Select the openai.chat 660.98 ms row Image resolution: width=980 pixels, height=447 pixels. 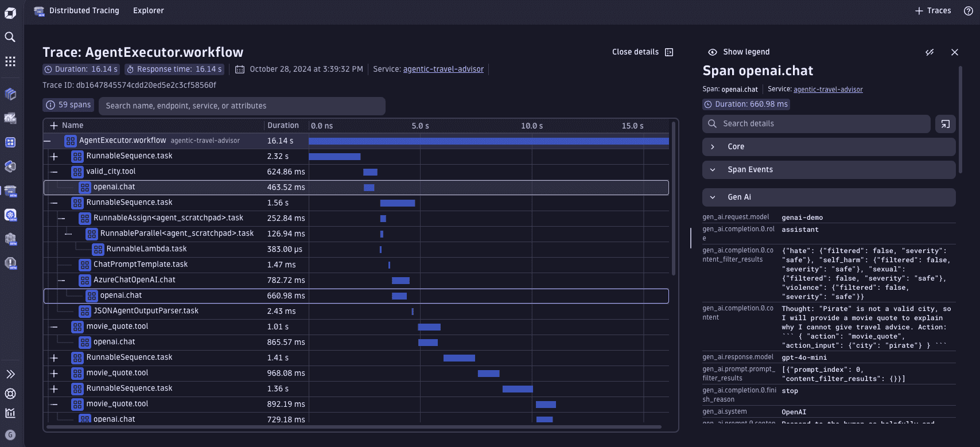tap(356, 296)
